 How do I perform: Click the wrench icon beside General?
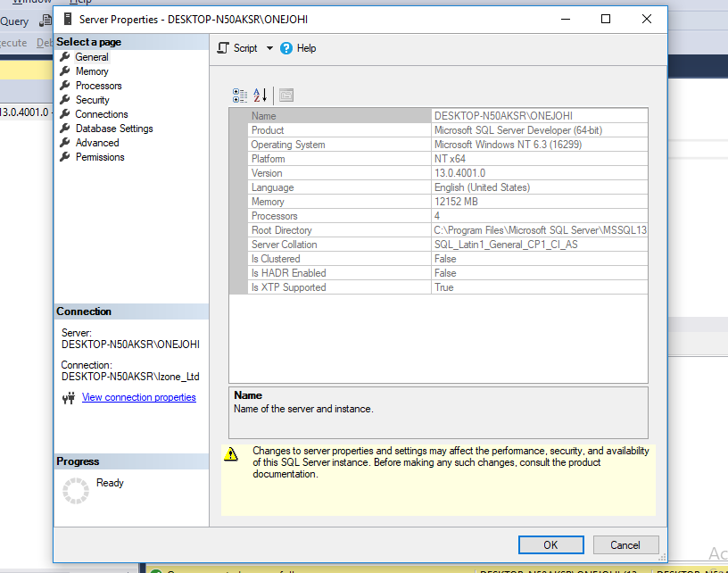[65, 56]
